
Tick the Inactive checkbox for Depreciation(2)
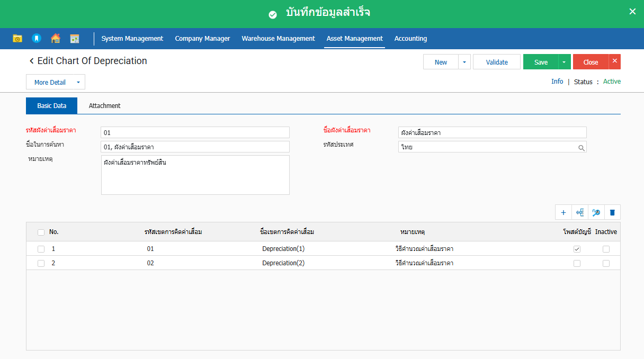[x=606, y=263]
